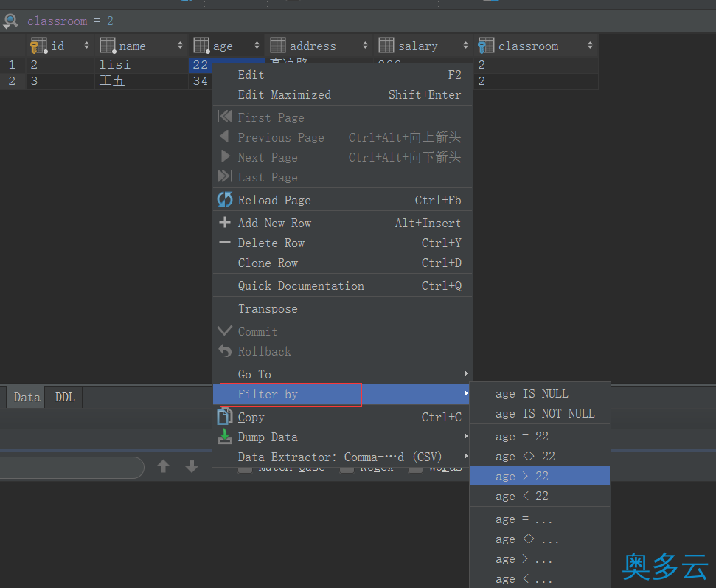Viewport: 716px width, 588px height.
Task: Sort by the salary column arrows
Action: pyautogui.click(x=465, y=45)
